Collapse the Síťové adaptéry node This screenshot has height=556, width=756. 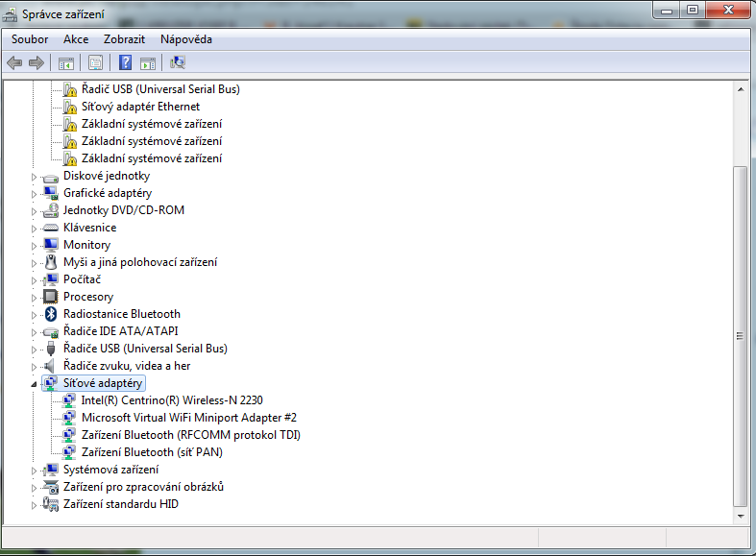(34, 384)
